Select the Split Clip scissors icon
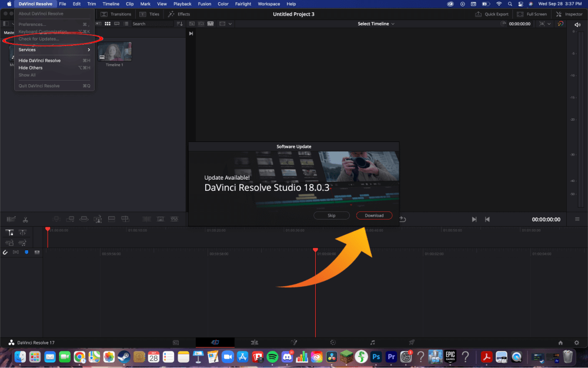This screenshot has height=368, width=588. click(25, 220)
